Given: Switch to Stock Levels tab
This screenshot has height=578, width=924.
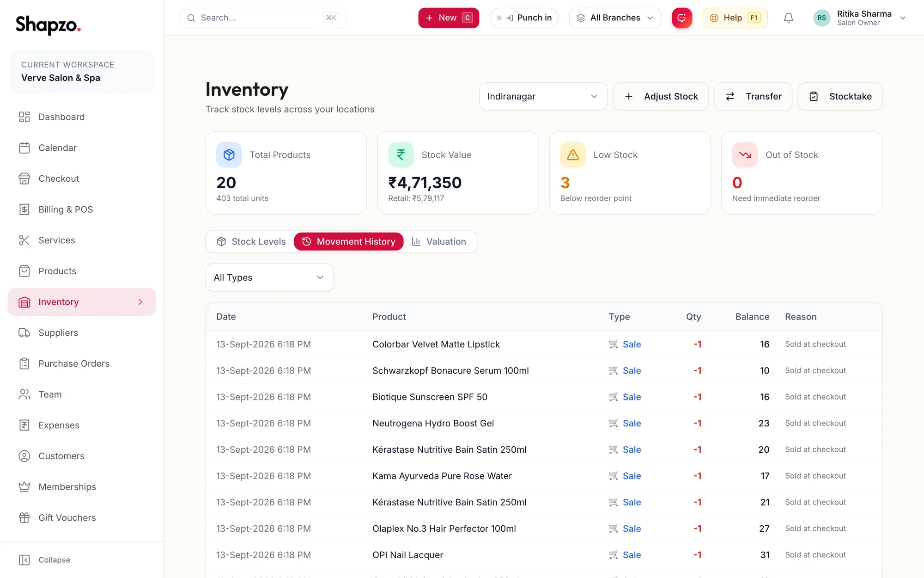Looking at the screenshot, I should point(251,242).
